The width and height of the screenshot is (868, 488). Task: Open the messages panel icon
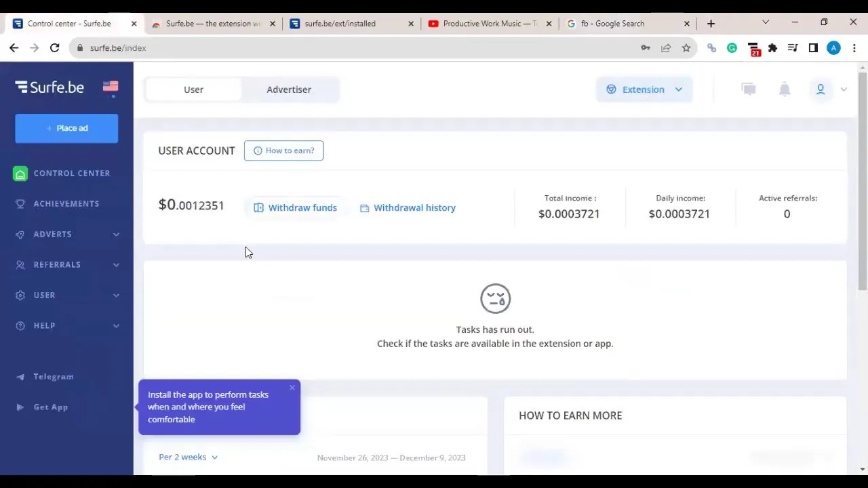[748, 89]
